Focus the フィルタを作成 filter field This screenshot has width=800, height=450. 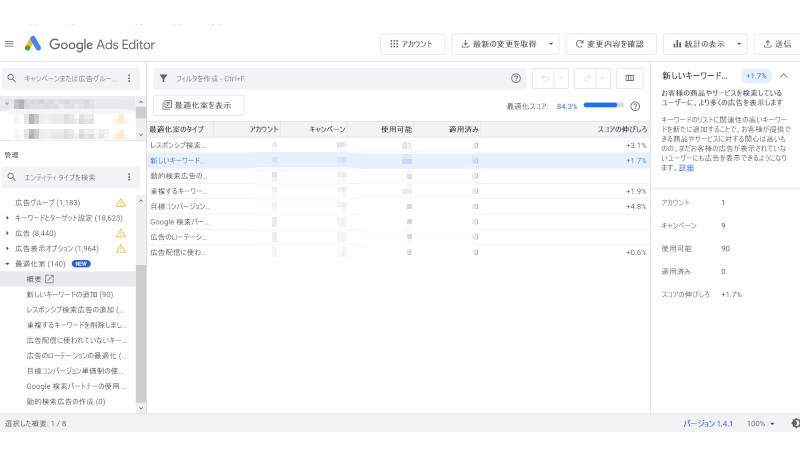339,79
